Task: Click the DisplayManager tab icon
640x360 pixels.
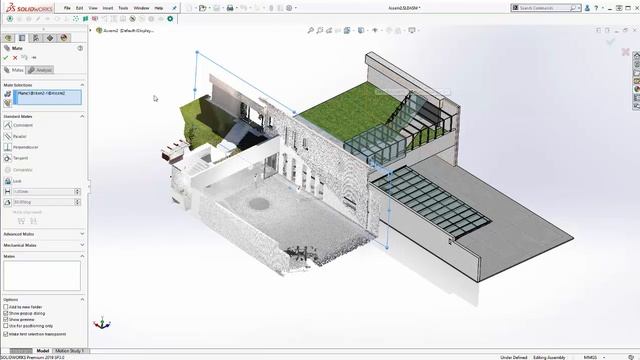Action: click(64, 38)
